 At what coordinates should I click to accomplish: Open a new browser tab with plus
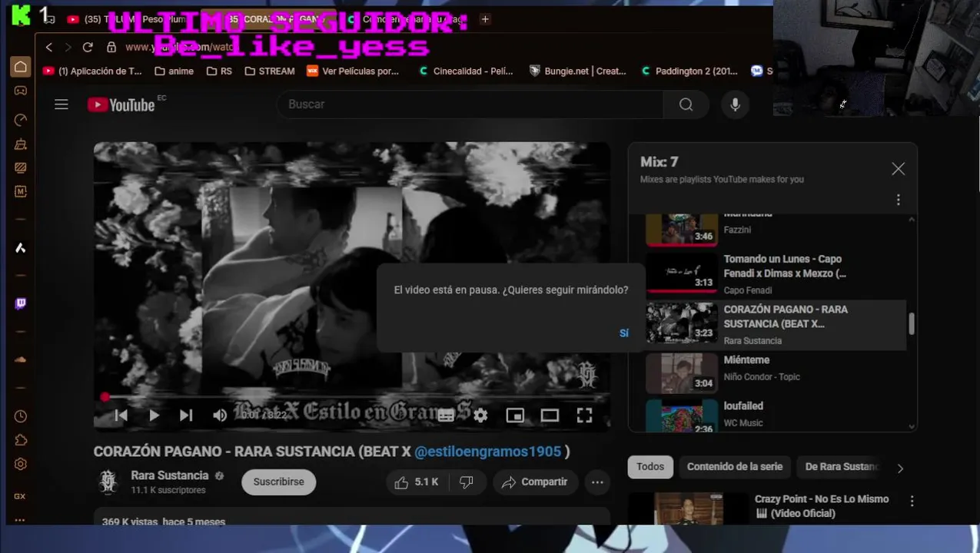pyautogui.click(x=485, y=19)
